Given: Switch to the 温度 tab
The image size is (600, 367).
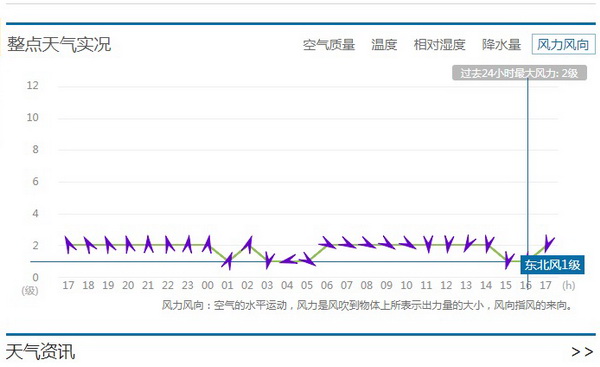Looking at the screenshot, I should (x=384, y=45).
